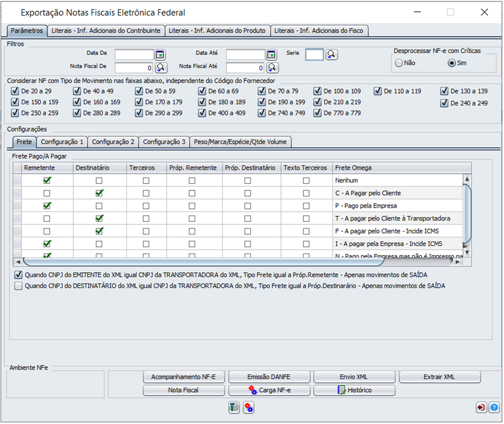The width and height of the screenshot is (504, 424).
Task: Click the Nota Fiscal De lookup icon
Action: coord(161,67)
